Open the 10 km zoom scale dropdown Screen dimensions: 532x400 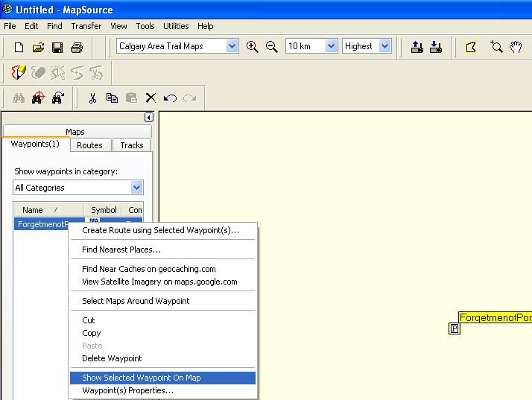tap(332, 46)
